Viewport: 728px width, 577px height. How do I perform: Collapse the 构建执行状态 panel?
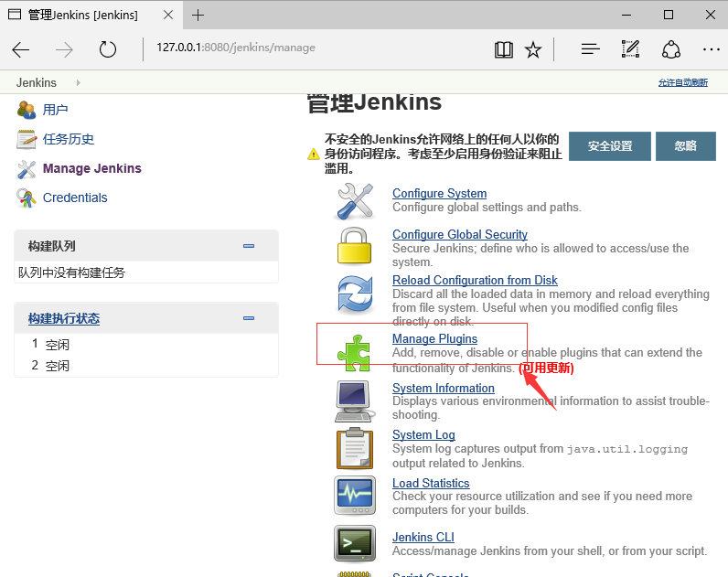(x=249, y=318)
